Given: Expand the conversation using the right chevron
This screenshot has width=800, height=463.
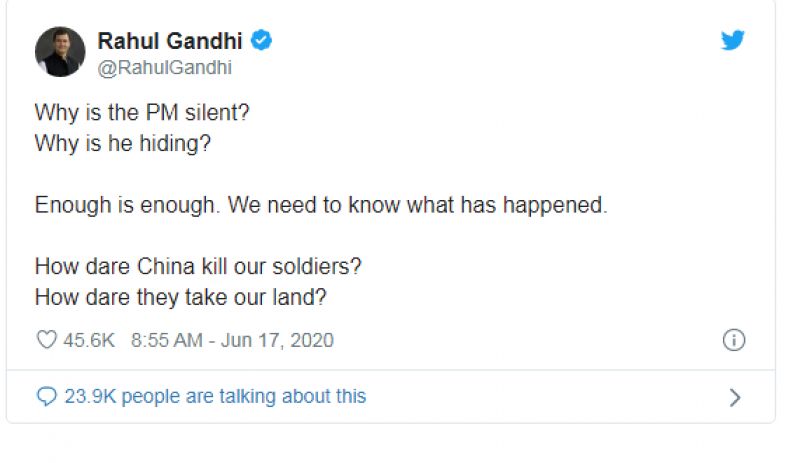Looking at the screenshot, I should point(735,397).
